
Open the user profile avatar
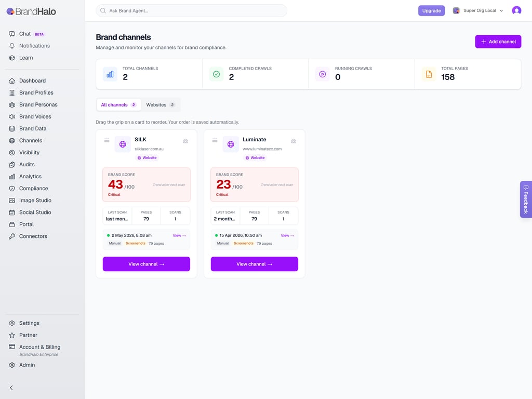(516, 10)
